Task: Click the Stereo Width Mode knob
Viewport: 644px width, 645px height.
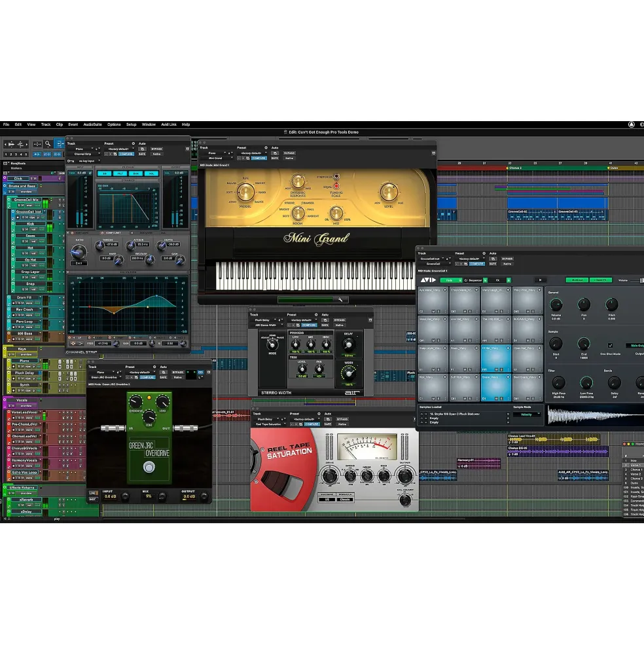Action: pos(272,344)
